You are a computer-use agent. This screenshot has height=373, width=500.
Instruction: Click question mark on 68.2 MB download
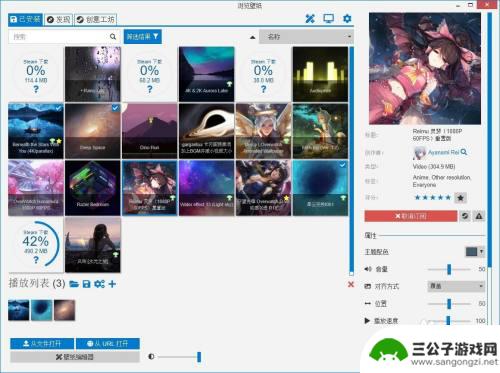tap(150, 89)
